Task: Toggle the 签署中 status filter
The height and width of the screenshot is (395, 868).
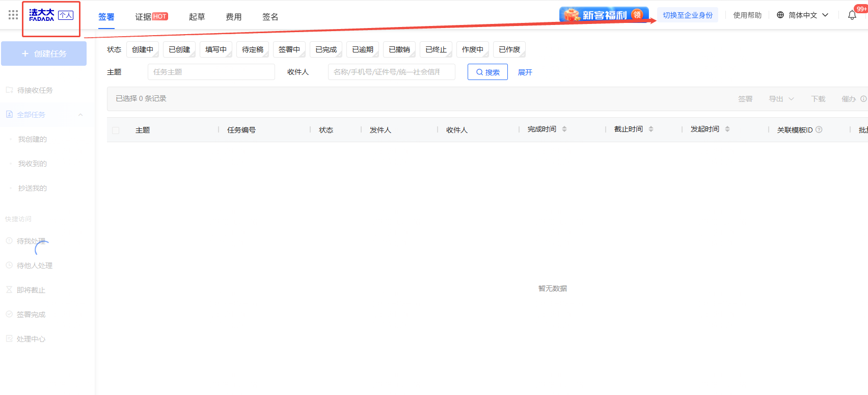Action: click(x=289, y=49)
